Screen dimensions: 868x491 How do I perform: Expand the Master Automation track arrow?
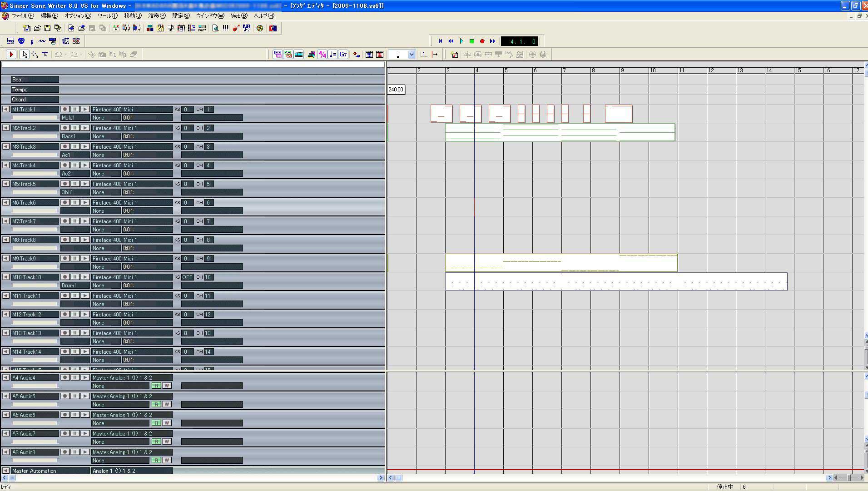(x=5, y=471)
